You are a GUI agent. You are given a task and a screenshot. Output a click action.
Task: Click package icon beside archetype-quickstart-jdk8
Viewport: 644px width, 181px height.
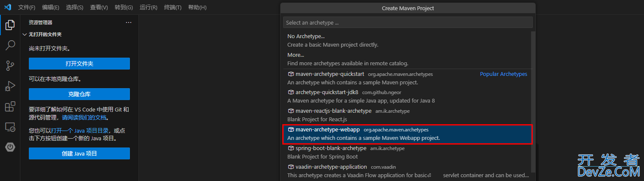tap(291, 92)
